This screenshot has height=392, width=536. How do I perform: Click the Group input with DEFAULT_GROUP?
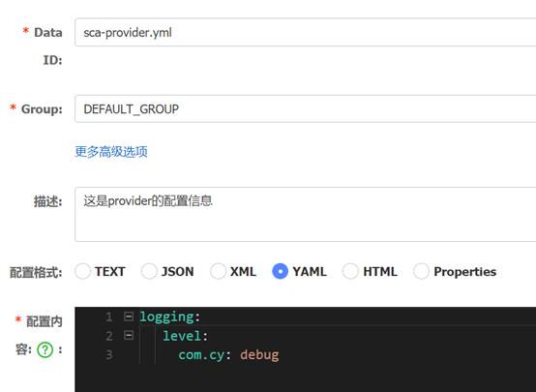point(306,108)
